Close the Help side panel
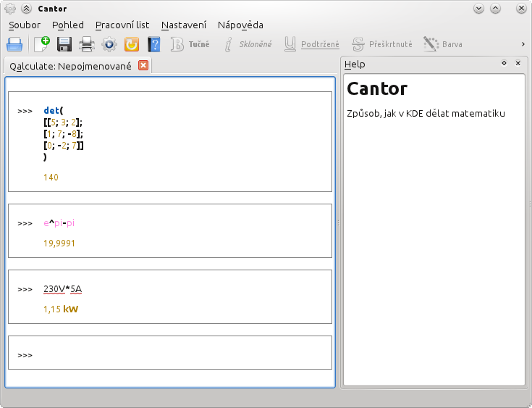 click(x=518, y=63)
